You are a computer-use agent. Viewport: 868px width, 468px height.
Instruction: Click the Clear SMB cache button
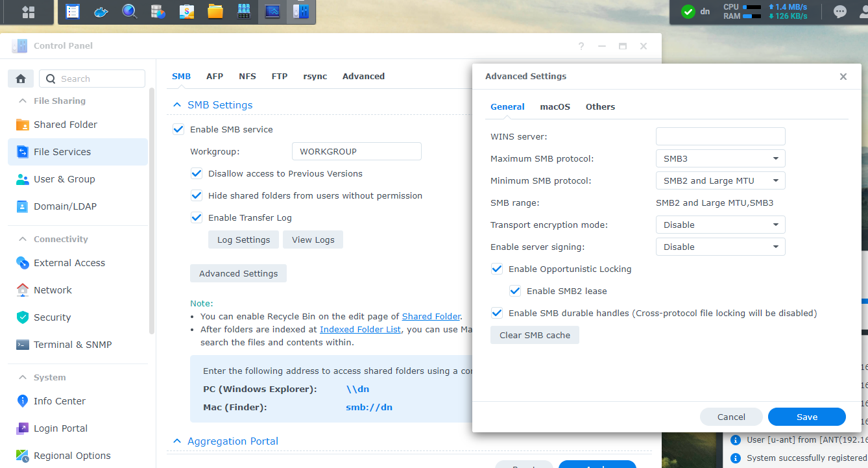coord(535,335)
